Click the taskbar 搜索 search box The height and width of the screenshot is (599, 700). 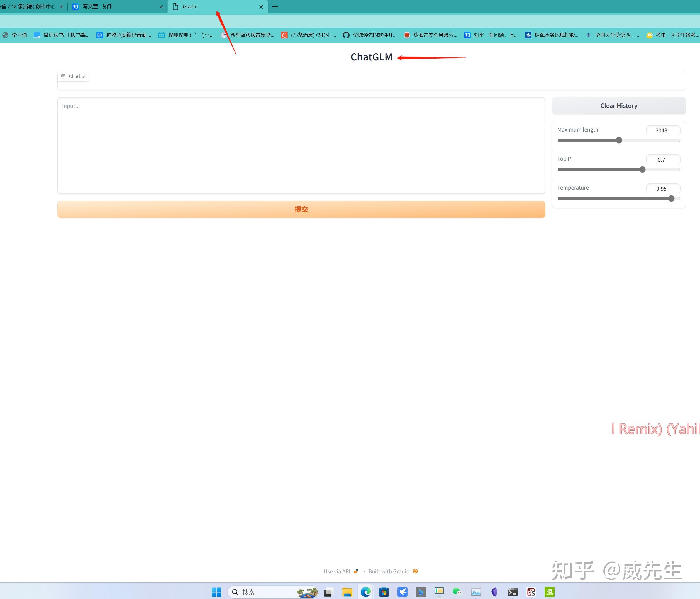pos(273,592)
